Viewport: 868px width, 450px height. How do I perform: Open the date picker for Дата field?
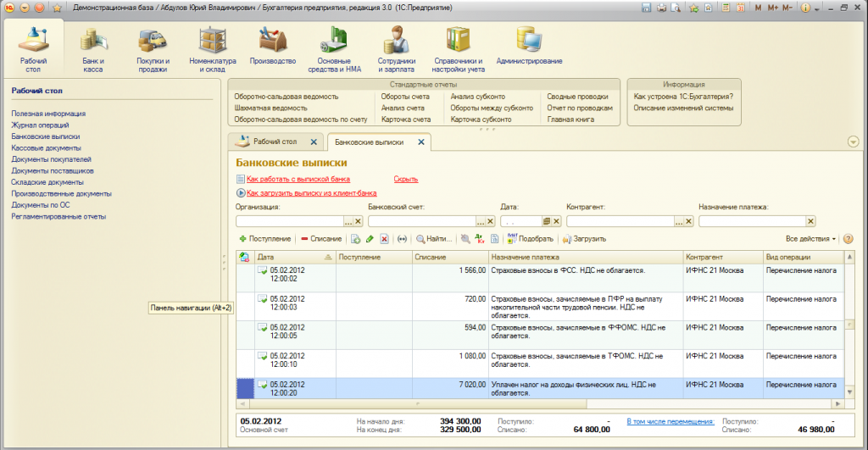pos(547,221)
